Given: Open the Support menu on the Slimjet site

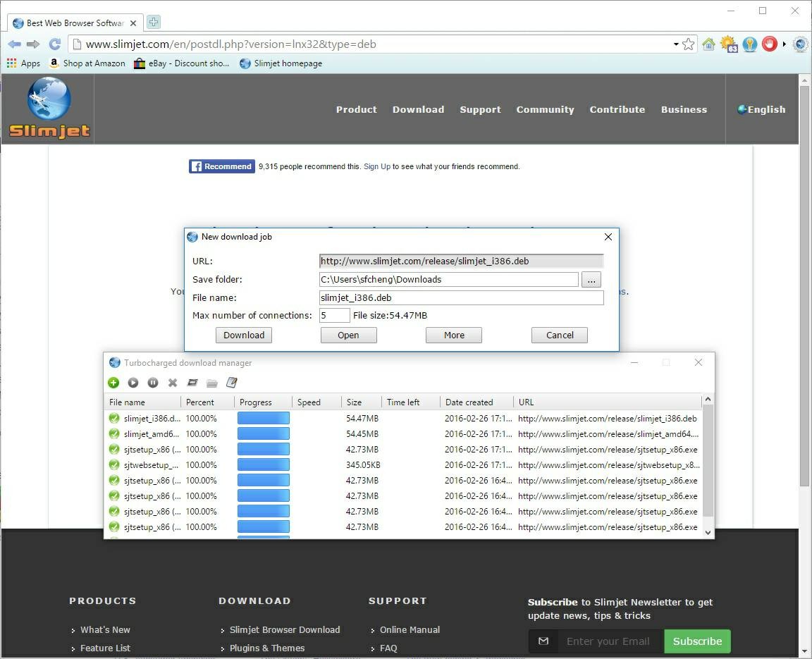Looking at the screenshot, I should tap(480, 109).
